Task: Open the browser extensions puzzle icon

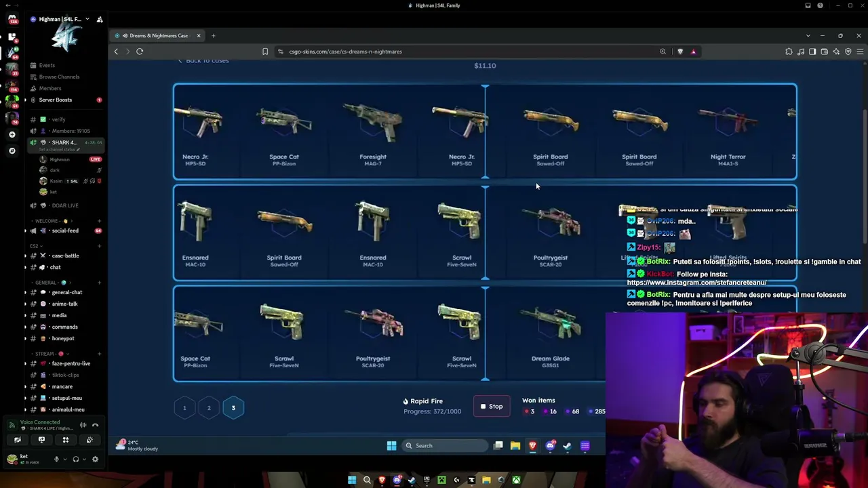Action: coord(789,52)
